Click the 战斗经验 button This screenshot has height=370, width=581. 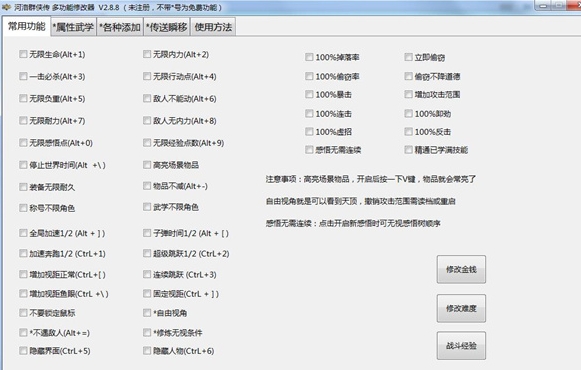pyautogui.click(x=461, y=346)
